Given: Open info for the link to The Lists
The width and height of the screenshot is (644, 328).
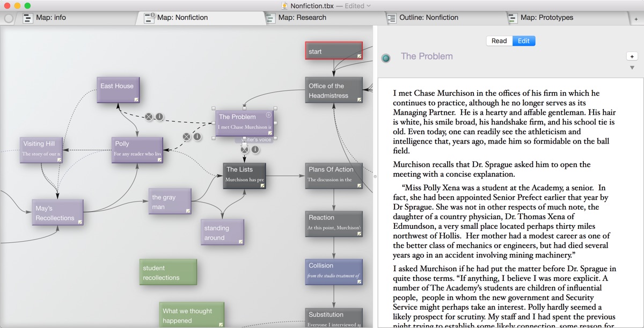Looking at the screenshot, I should (255, 150).
